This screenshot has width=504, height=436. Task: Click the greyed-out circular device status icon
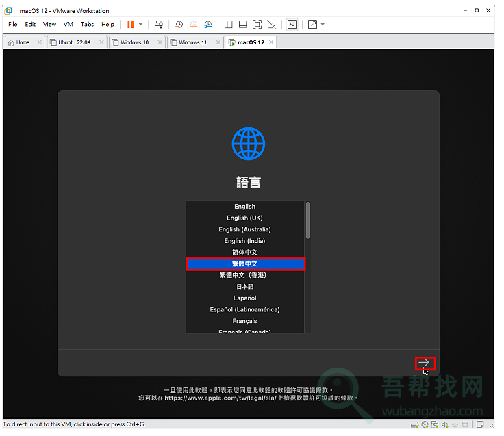[x=455, y=425]
